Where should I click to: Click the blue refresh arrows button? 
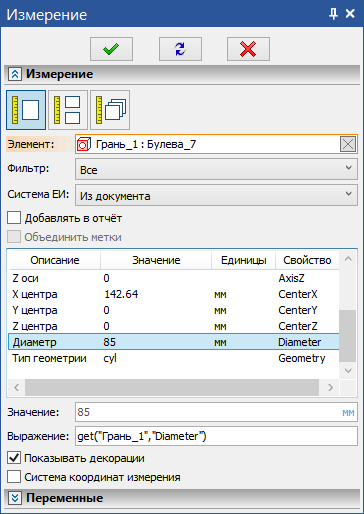tap(180, 49)
